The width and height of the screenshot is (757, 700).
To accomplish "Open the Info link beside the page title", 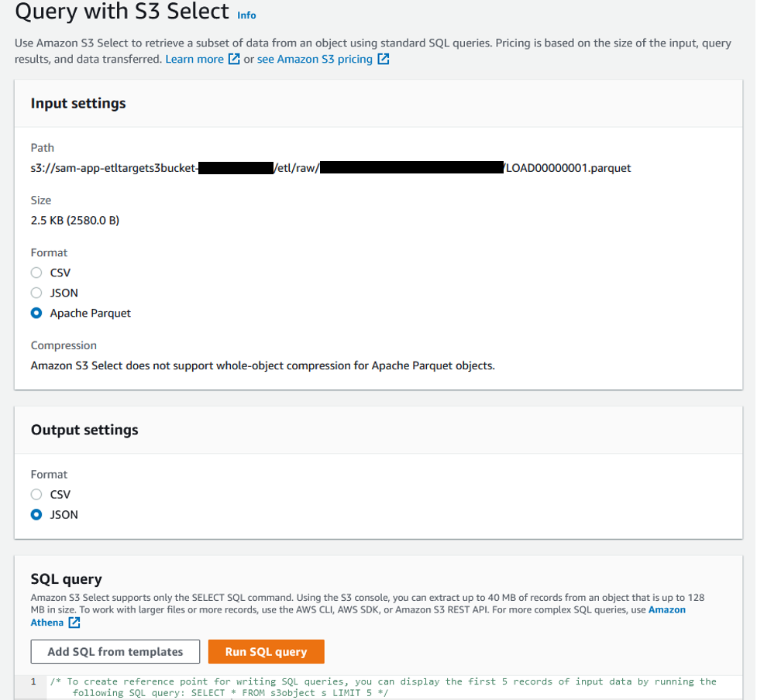I will 246,15.
